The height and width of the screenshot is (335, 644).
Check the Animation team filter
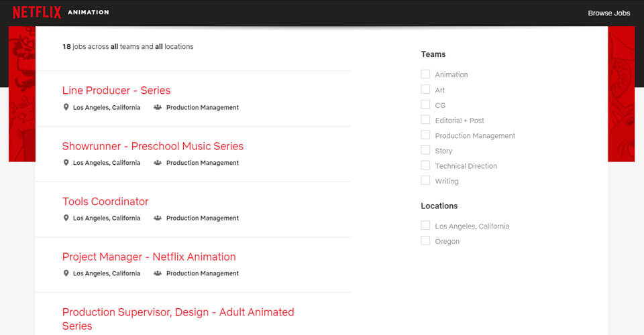(425, 74)
